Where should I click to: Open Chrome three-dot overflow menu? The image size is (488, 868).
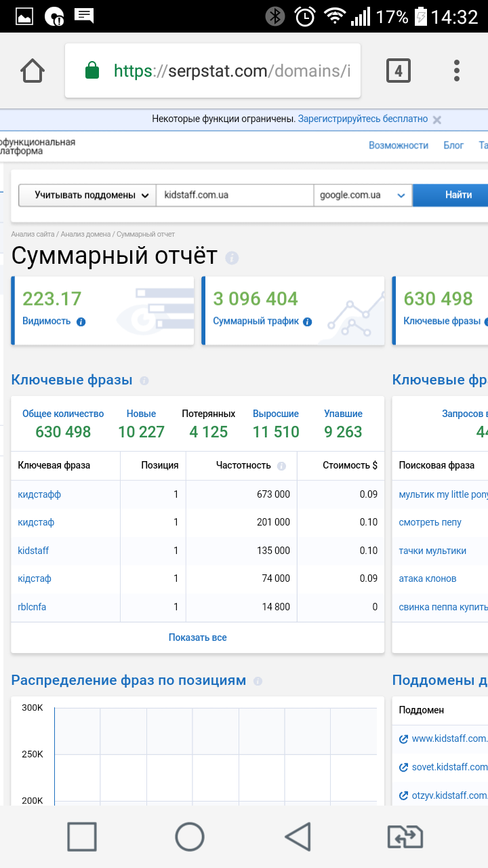tap(457, 71)
